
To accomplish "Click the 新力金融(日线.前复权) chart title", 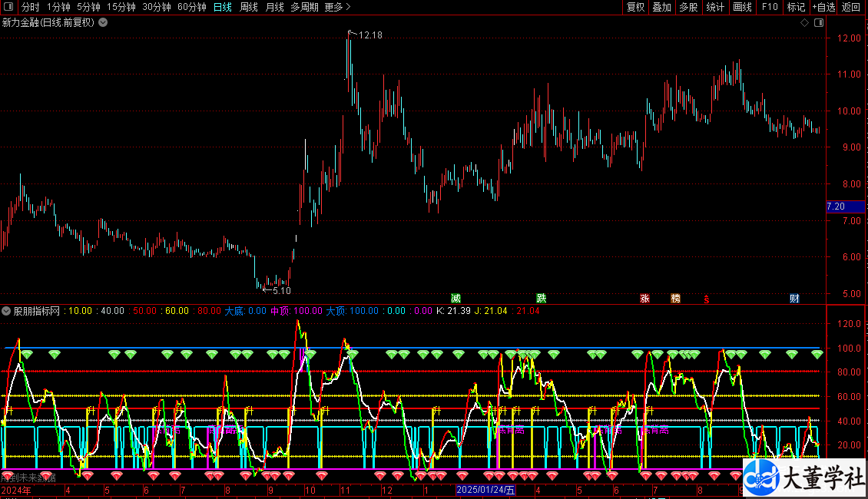I will (x=48, y=23).
